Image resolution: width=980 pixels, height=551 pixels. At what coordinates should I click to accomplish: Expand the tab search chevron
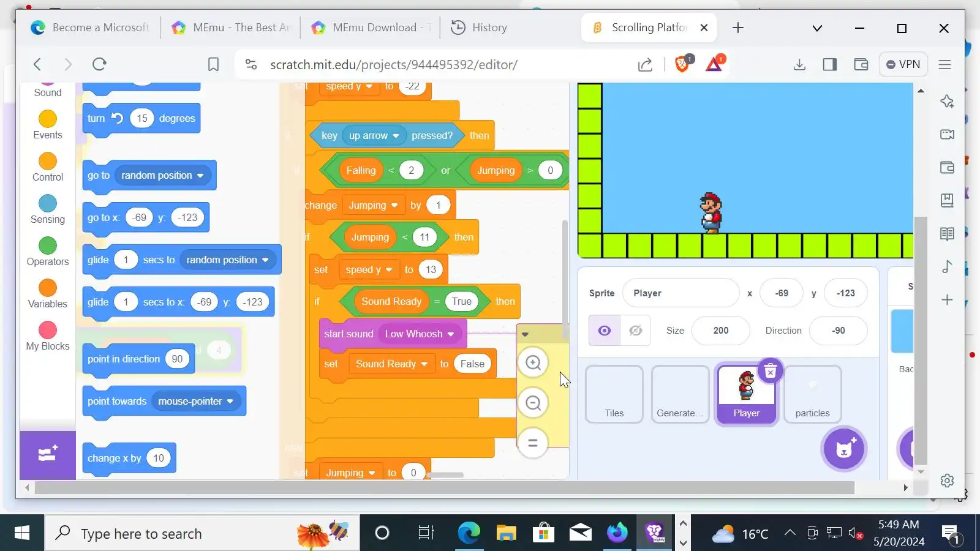[816, 28]
